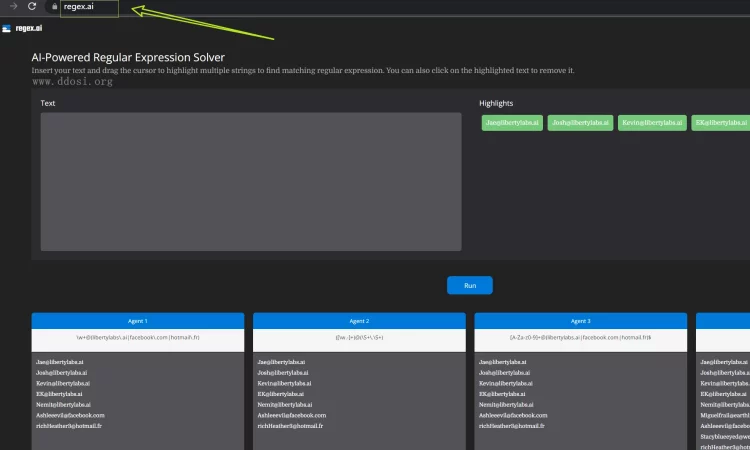Click the blue Run button
750x450 pixels.
point(470,285)
